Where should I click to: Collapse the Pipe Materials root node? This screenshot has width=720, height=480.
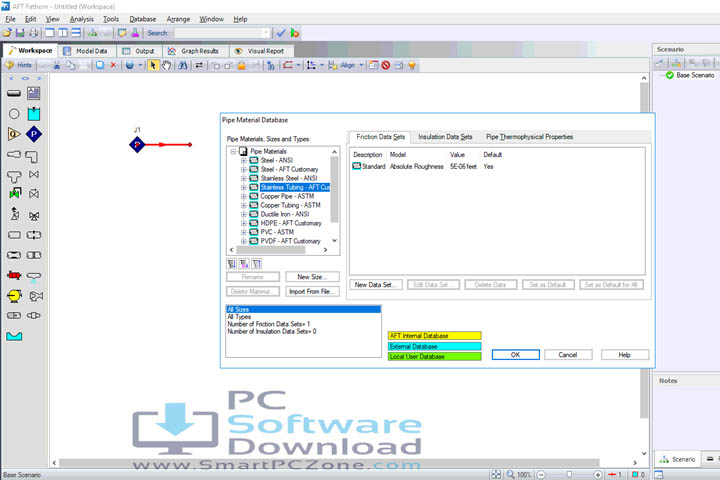233,151
